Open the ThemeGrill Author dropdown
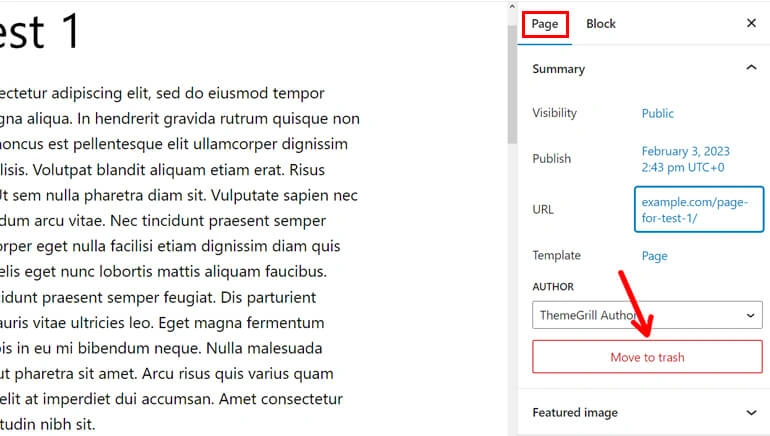770x436 pixels. (647, 315)
